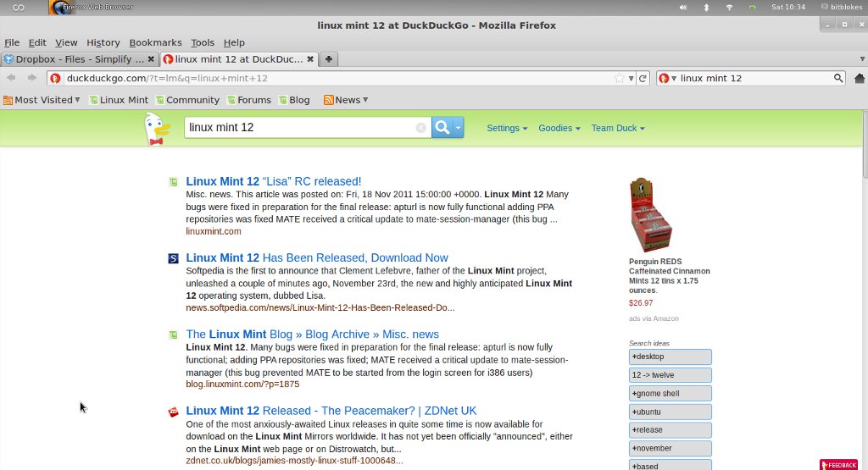Click the +gnome shell search idea button

click(x=670, y=393)
